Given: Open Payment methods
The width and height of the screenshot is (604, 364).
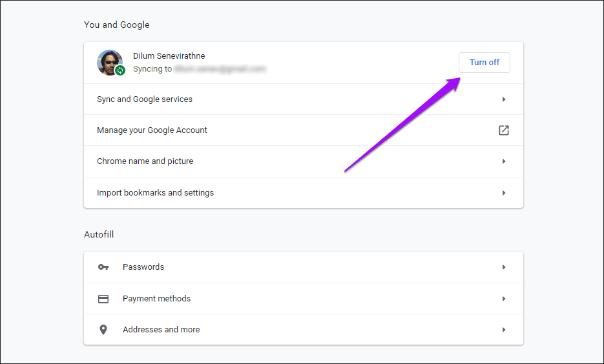Looking at the screenshot, I should (x=304, y=299).
